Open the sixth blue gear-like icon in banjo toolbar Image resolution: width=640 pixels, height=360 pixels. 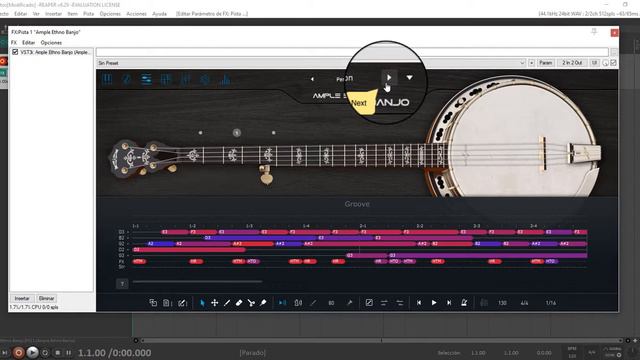coord(205,79)
